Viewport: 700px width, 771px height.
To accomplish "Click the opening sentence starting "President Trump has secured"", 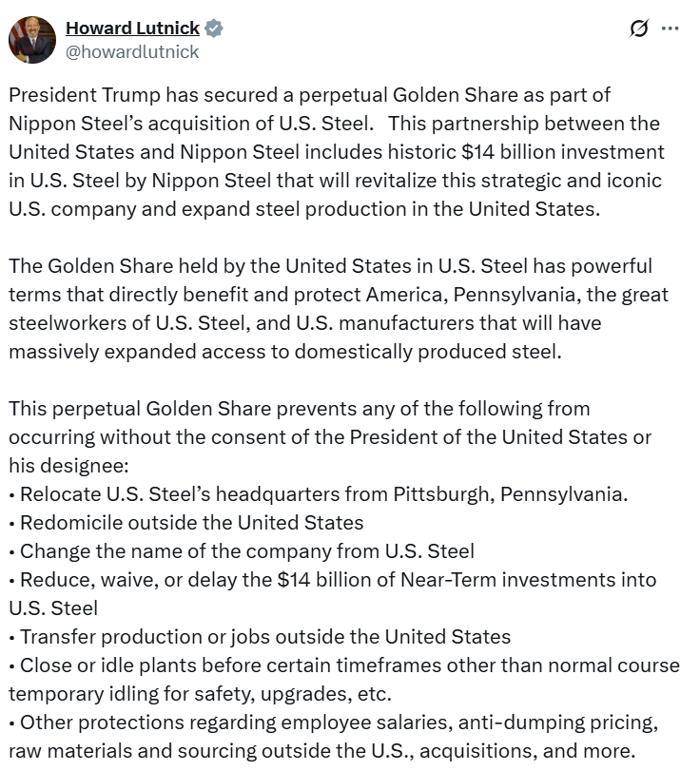I will [x=309, y=95].
